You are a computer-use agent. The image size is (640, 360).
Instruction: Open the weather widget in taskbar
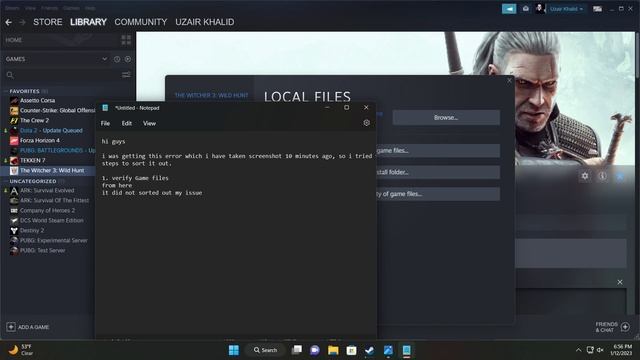click(x=20, y=350)
